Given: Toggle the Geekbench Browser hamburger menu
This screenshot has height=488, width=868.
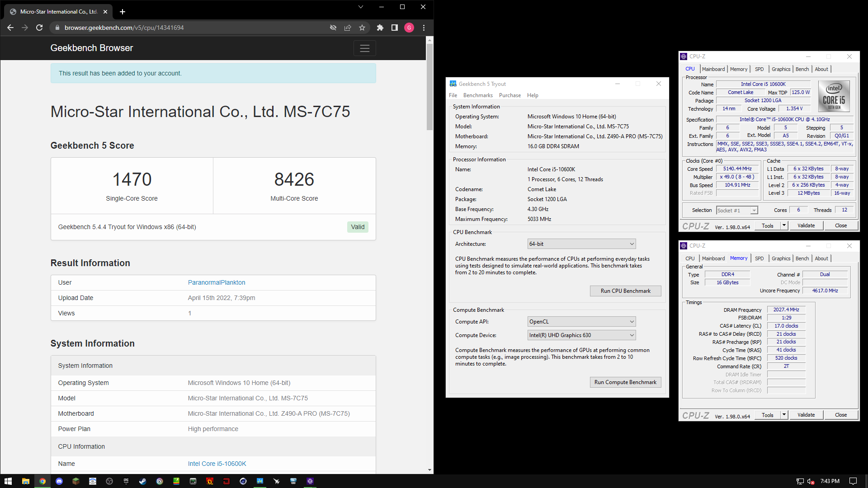Looking at the screenshot, I should point(365,48).
